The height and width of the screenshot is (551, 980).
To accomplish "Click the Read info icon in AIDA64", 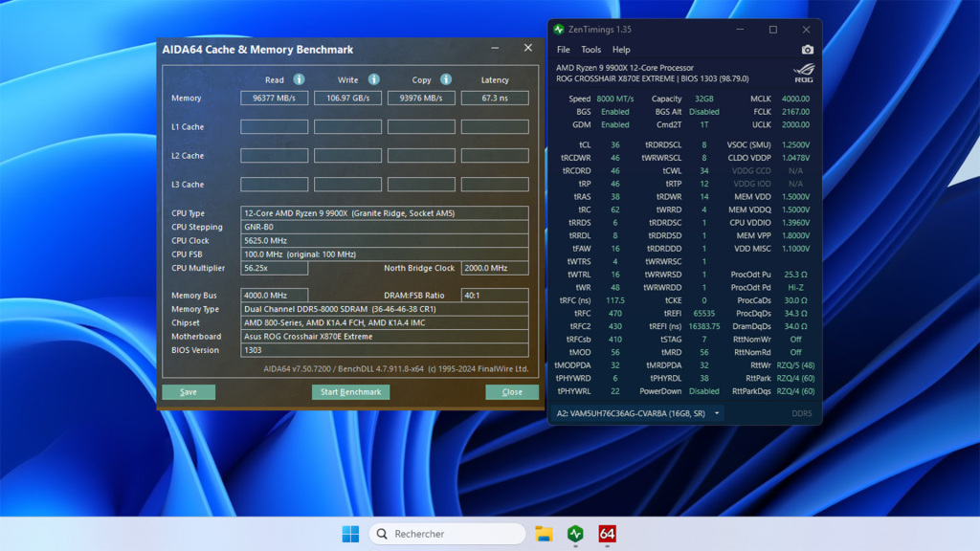I will tap(299, 79).
